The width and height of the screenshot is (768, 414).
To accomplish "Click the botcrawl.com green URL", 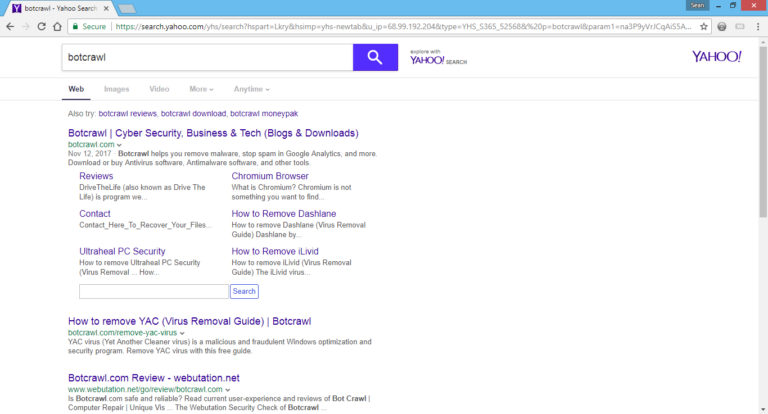I will (x=91, y=145).
